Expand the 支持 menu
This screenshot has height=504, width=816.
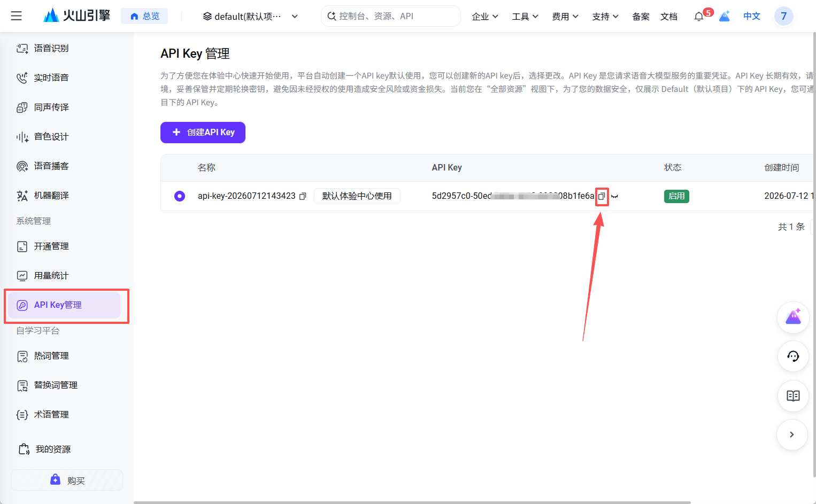tap(605, 17)
